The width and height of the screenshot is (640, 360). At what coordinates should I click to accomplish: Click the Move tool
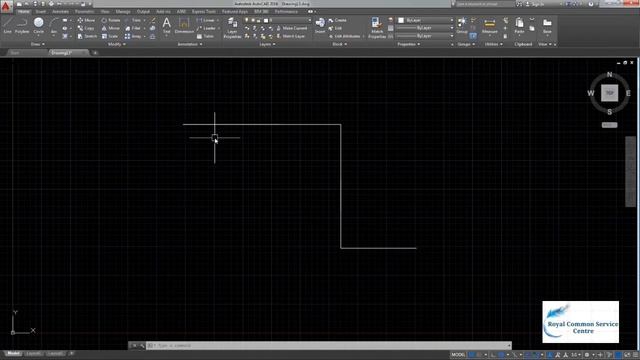click(x=86, y=20)
